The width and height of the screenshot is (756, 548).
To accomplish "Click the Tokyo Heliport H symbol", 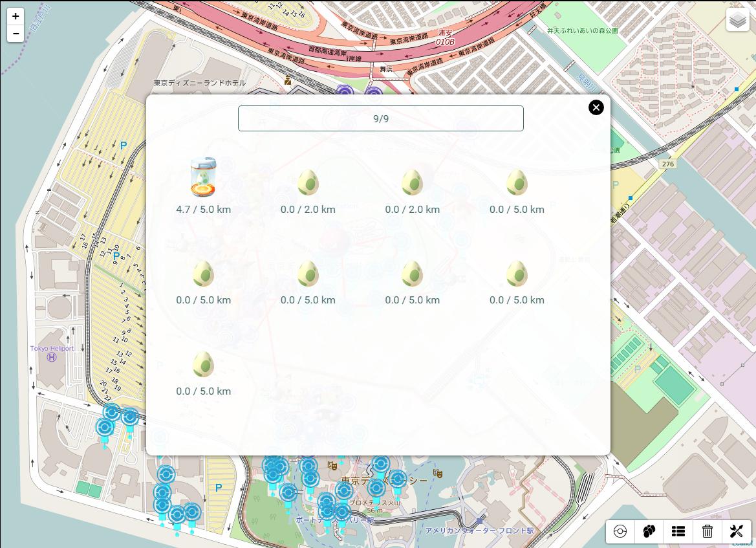I will pyautogui.click(x=52, y=357).
